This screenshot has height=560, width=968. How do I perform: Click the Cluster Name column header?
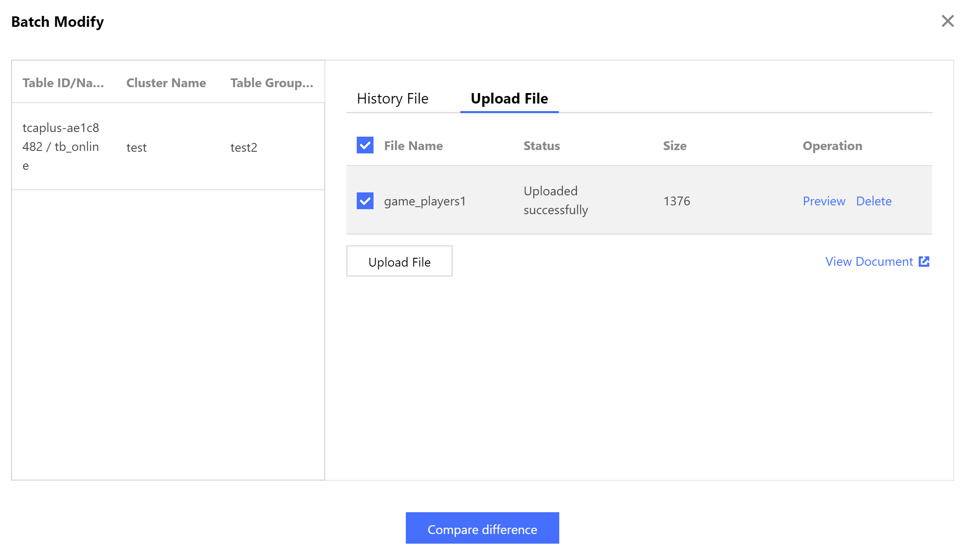click(166, 83)
